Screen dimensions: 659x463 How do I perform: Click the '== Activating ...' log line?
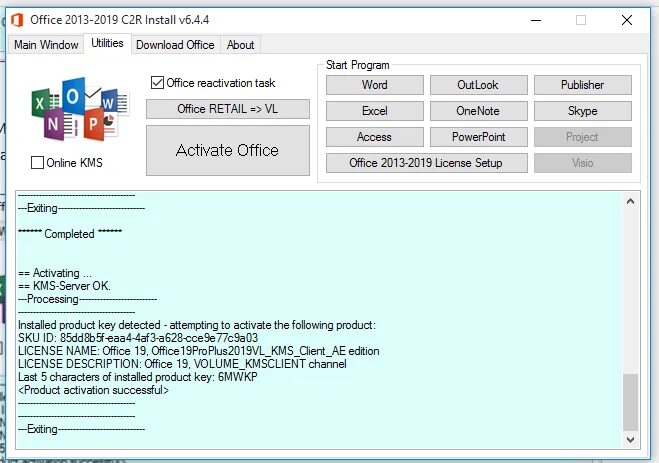point(55,273)
